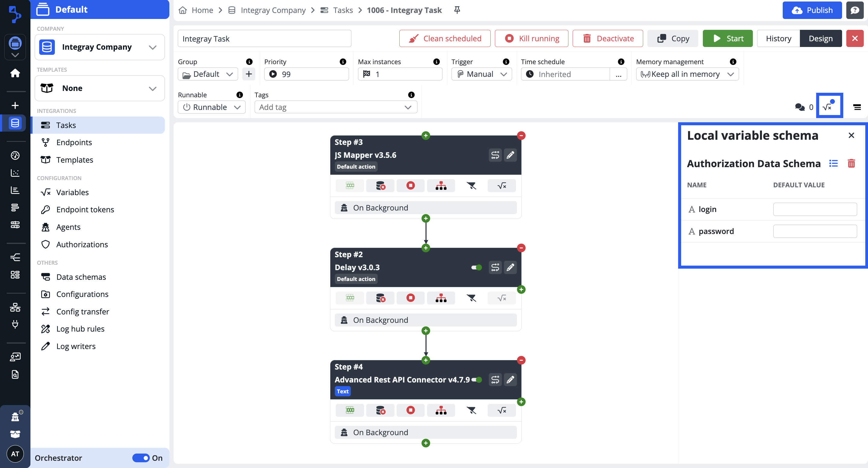
Task: Click the Publish button
Action: 812,10
